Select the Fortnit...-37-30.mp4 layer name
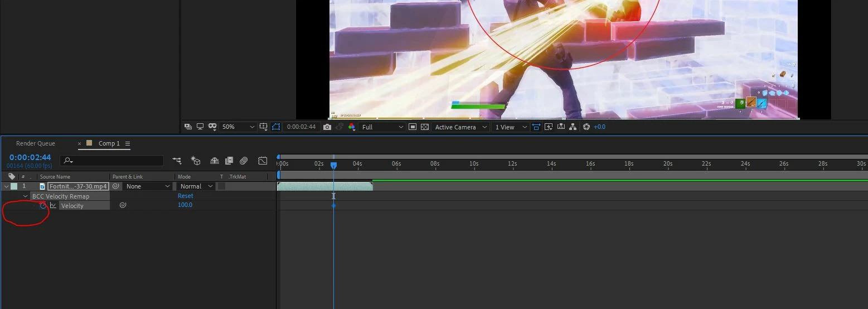The height and width of the screenshot is (309, 868). (x=78, y=186)
